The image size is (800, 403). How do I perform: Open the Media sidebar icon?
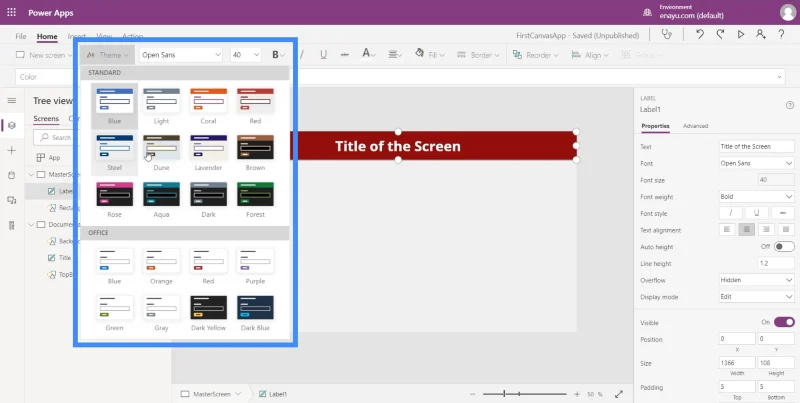coord(12,200)
